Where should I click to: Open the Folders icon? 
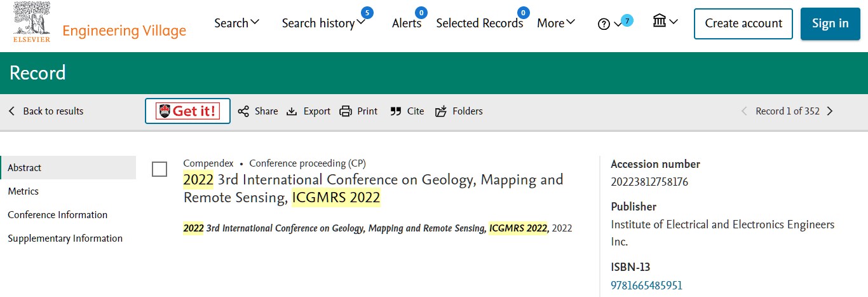click(x=441, y=111)
